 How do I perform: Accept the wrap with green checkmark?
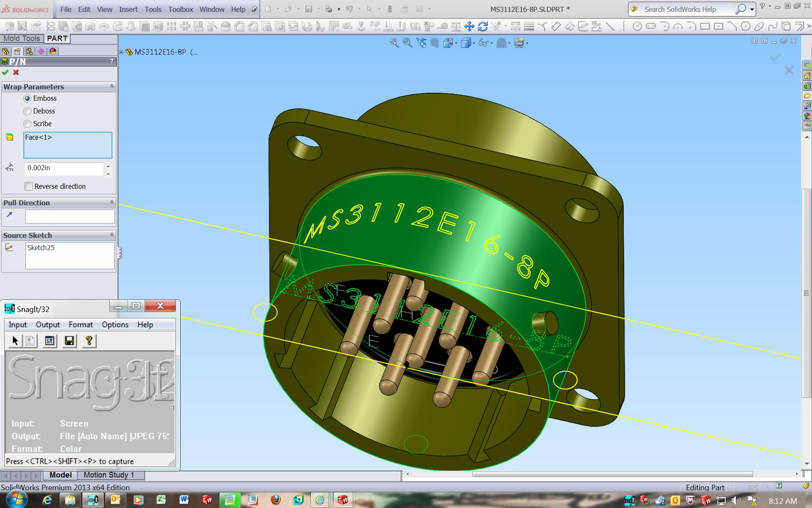[5, 72]
